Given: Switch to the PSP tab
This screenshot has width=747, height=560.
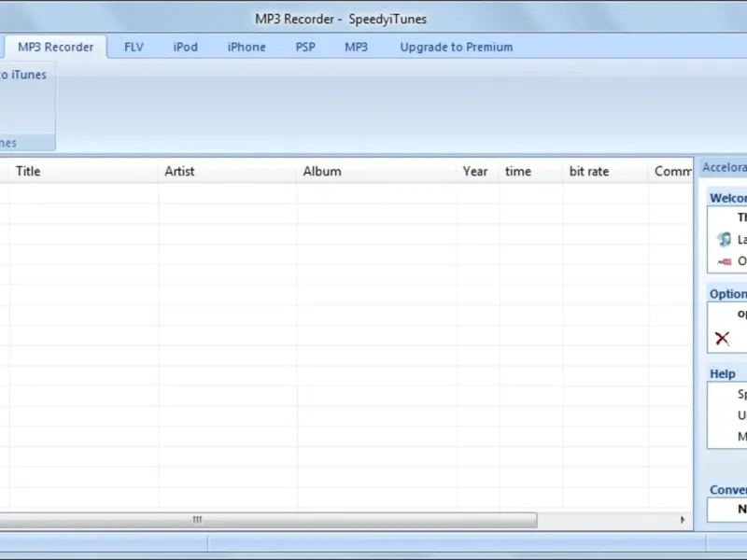Looking at the screenshot, I should 305,48.
